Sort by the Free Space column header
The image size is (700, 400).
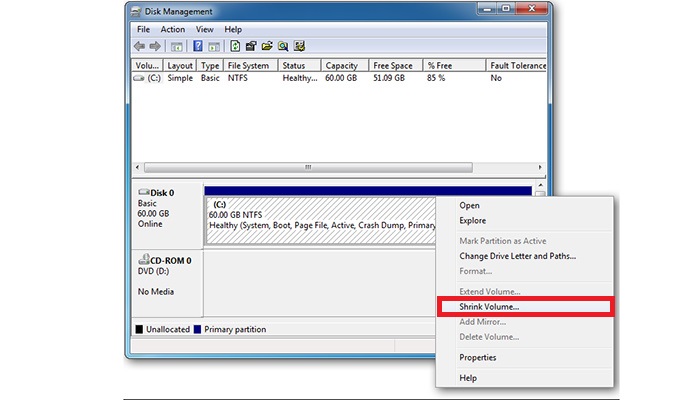392,66
